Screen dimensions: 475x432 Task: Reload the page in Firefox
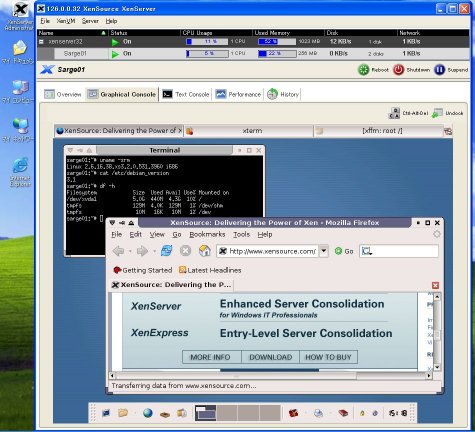click(166, 251)
